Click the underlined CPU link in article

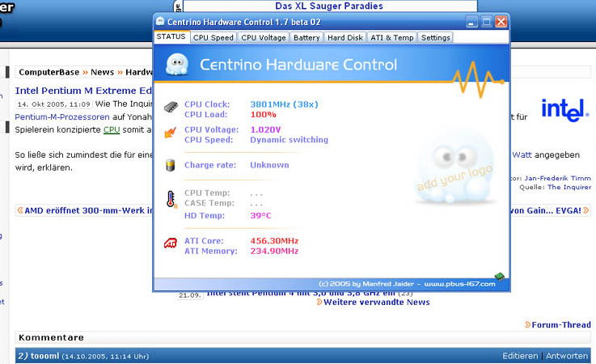[x=112, y=129]
